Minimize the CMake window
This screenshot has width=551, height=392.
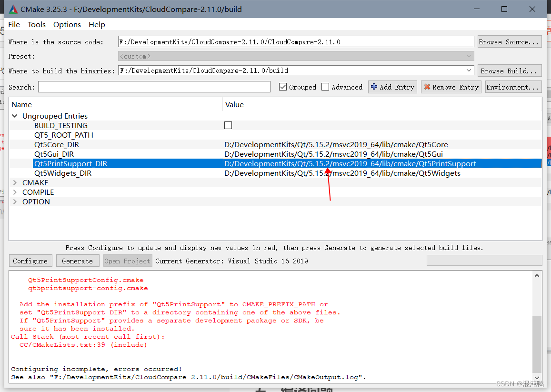point(477,9)
